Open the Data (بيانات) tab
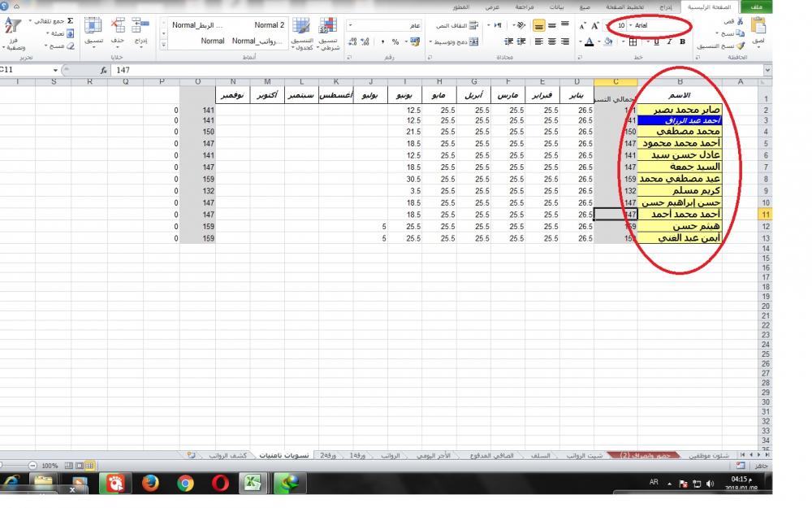 tap(557, 7)
